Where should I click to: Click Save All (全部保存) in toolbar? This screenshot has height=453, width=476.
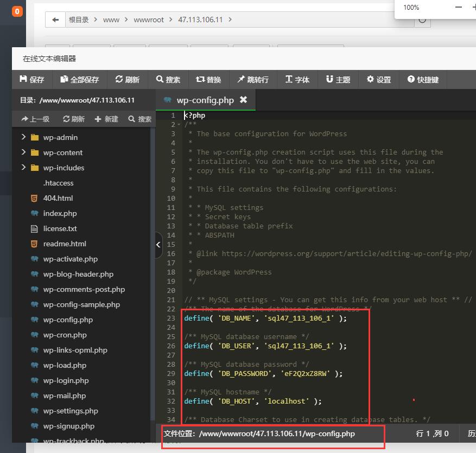(80, 80)
